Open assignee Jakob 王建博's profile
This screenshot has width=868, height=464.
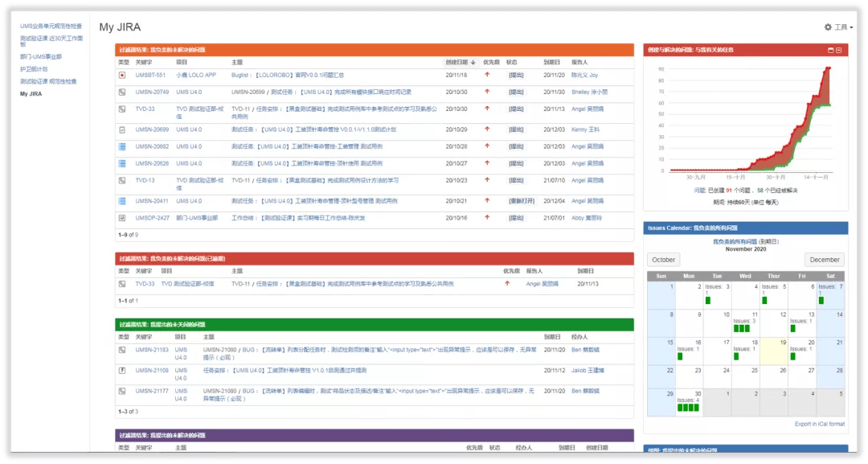click(x=588, y=371)
